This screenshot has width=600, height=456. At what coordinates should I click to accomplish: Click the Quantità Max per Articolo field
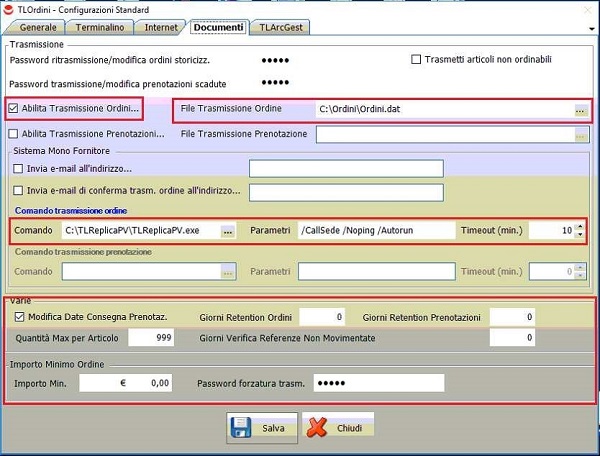[x=140, y=338]
